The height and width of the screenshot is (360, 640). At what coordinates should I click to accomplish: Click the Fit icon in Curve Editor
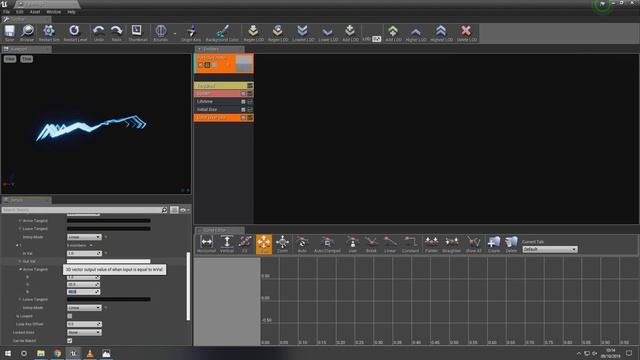pos(245,244)
